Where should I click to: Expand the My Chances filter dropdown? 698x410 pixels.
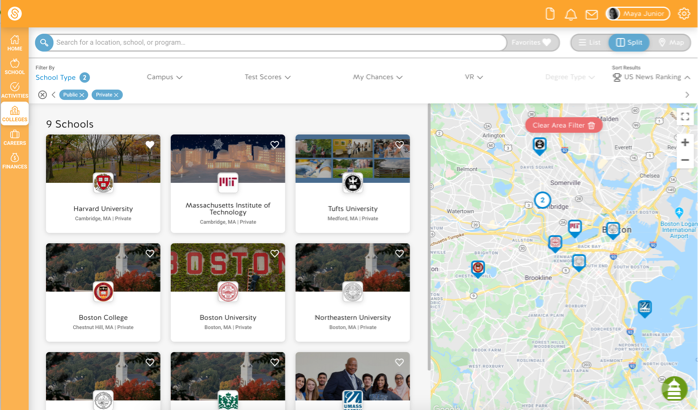click(377, 77)
